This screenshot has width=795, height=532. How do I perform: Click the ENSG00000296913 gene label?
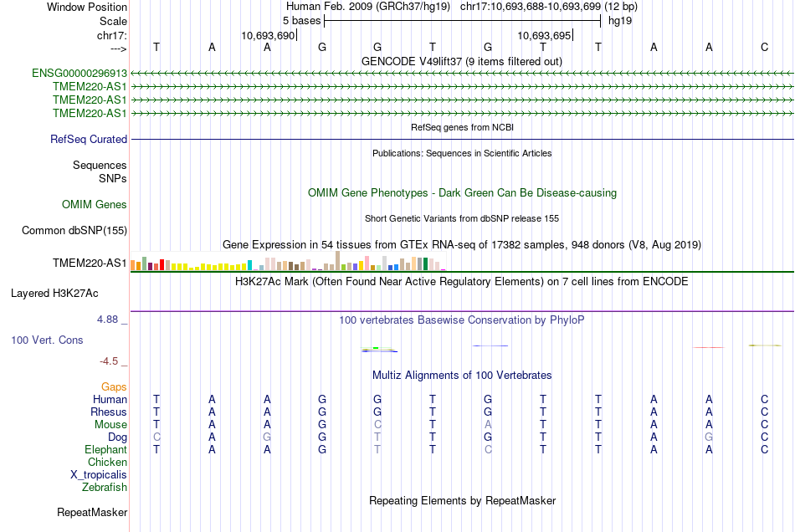79,74
